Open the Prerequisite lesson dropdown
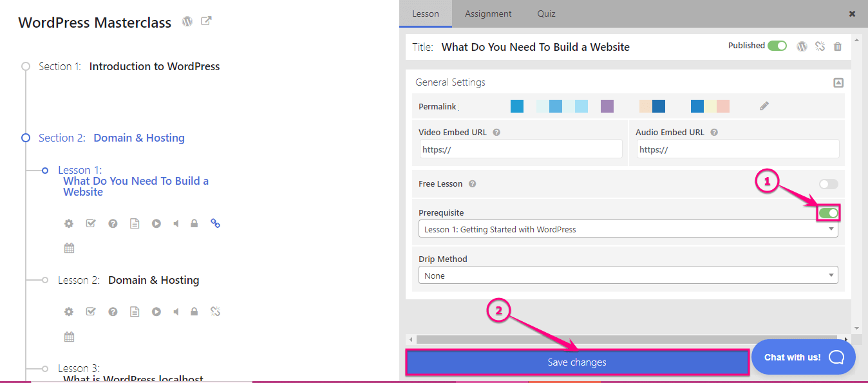 click(x=628, y=229)
